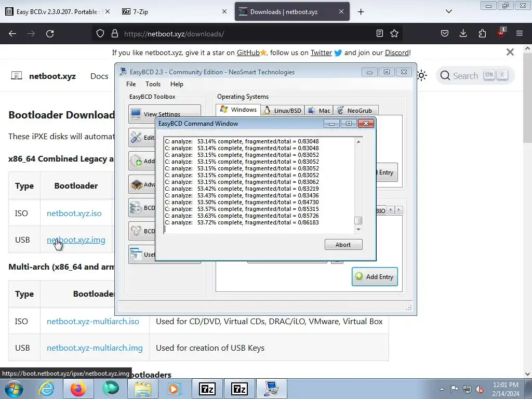Switch to the Mac tab
Image resolution: width=532 pixels, height=399 pixels.
[x=318, y=111]
